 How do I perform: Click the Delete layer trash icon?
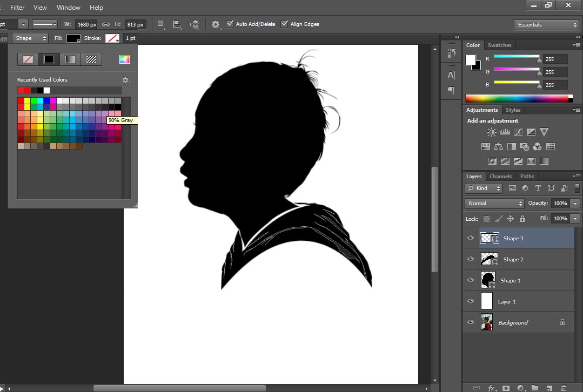click(x=564, y=388)
